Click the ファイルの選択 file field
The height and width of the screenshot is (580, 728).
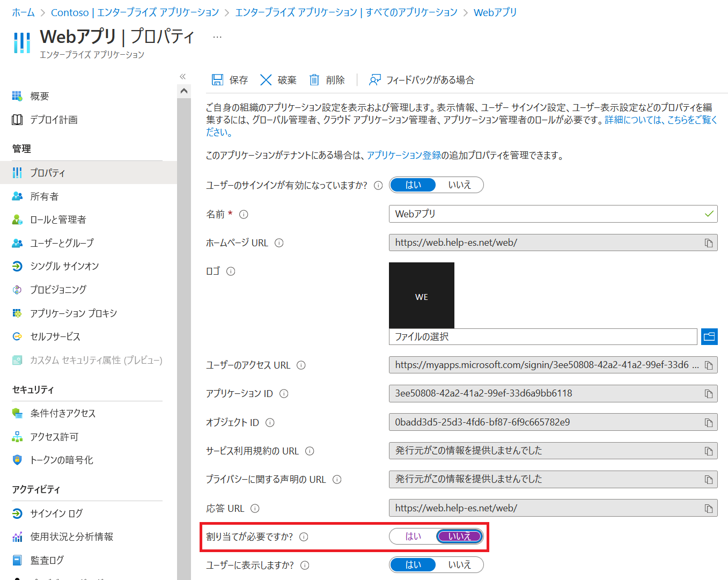click(543, 337)
